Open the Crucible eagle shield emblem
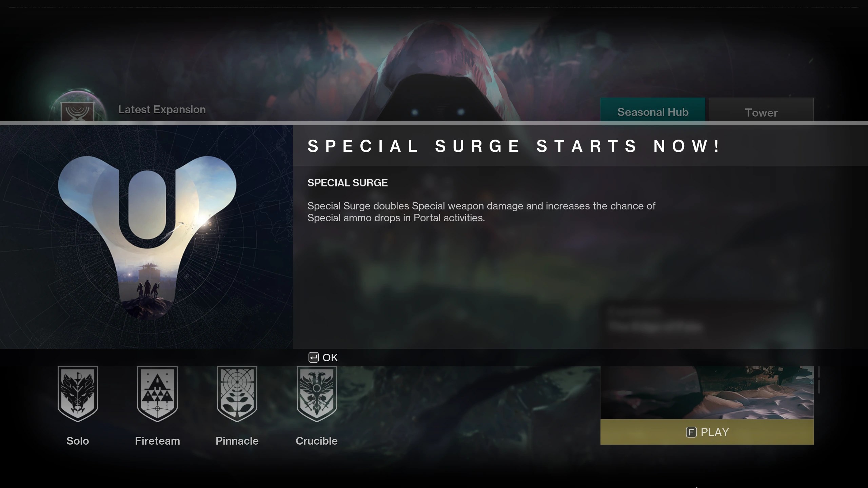The image size is (868, 488). click(317, 394)
